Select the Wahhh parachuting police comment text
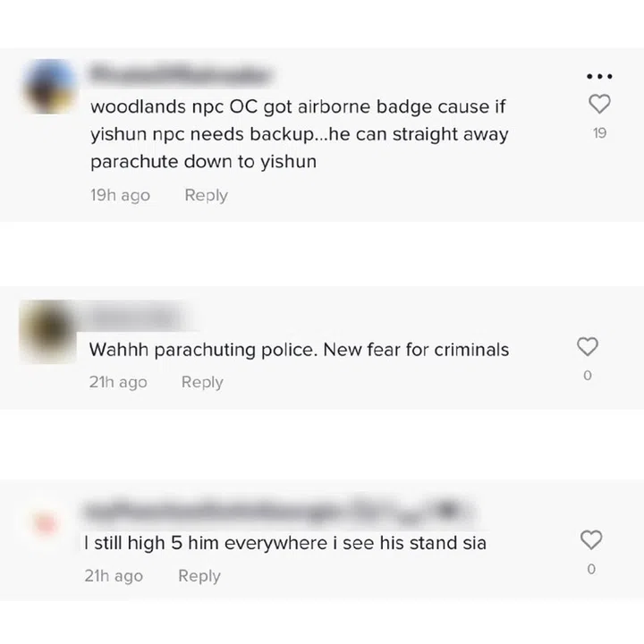This screenshot has width=644, height=644. (x=299, y=350)
